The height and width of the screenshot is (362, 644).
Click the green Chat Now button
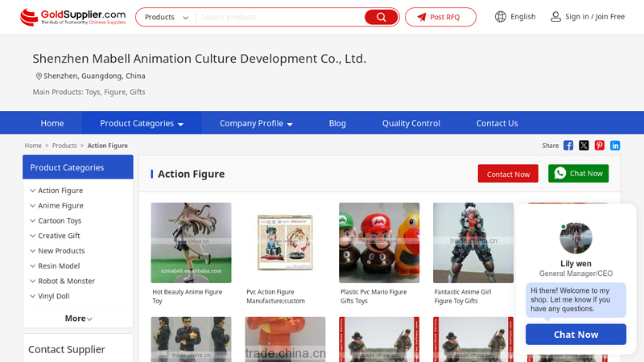[578, 174]
